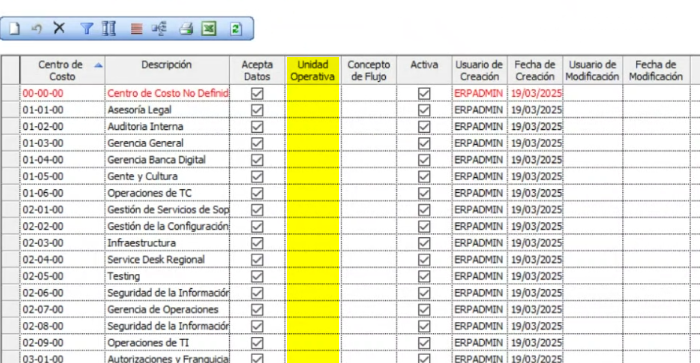Click description Gestión de la Configuración
The width and height of the screenshot is (700, 363).
click(x=167, y=226)
